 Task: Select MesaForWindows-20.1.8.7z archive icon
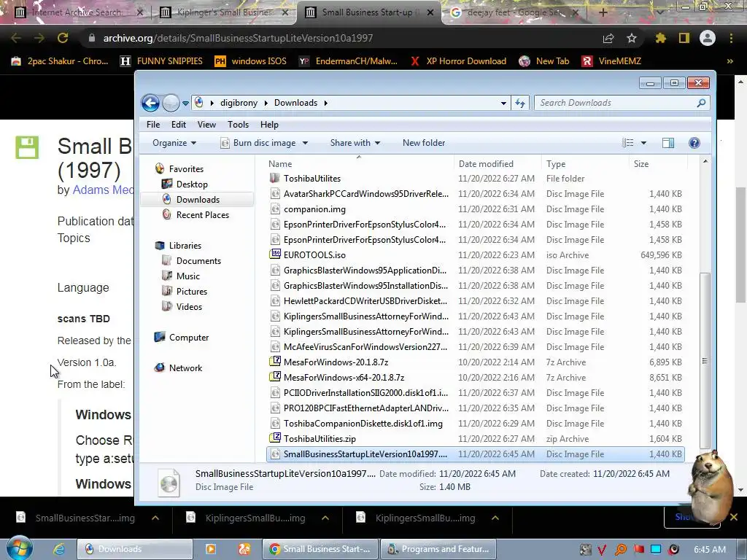275,362
